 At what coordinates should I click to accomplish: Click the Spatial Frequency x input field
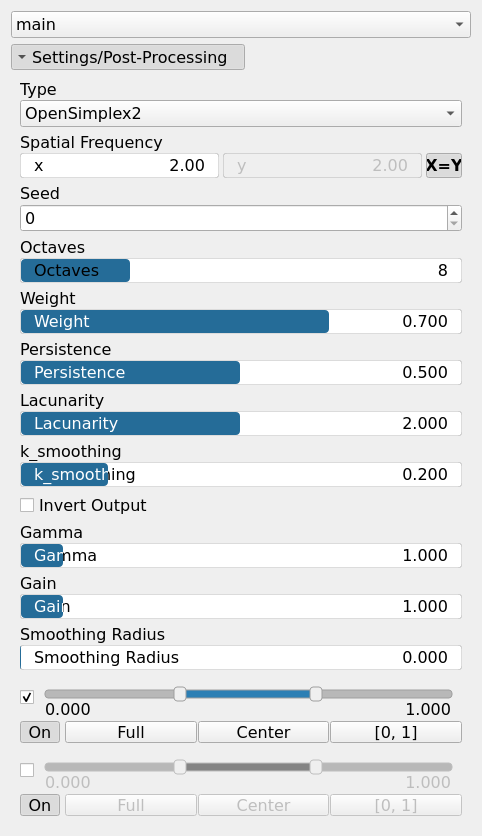pos(119,165)
